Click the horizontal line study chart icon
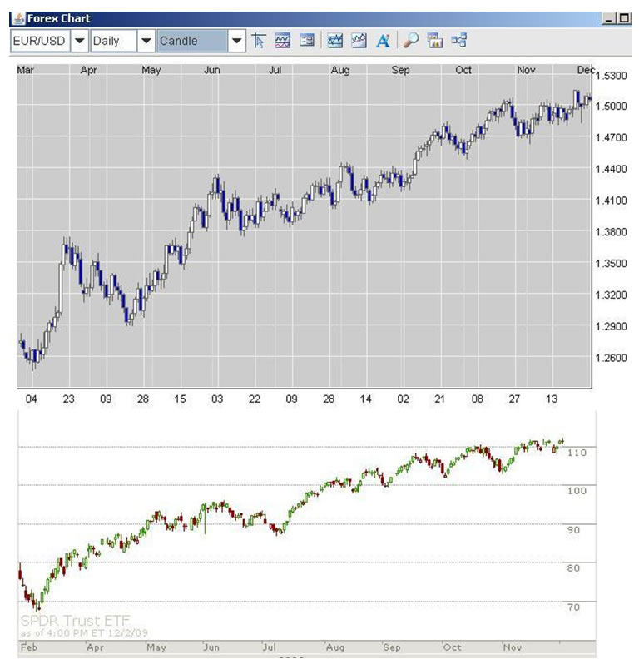Image resolution: width=644 pixels, height=669 pixels. (335, 41)
